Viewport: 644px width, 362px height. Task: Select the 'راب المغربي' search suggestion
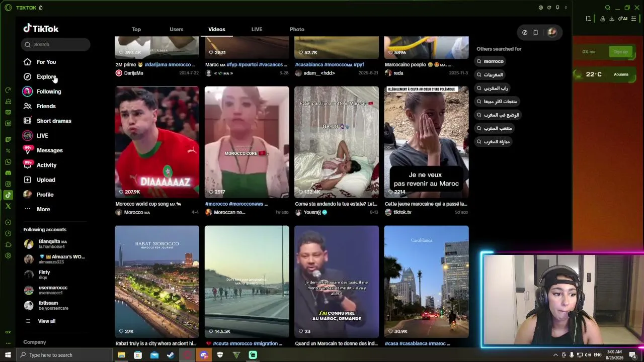click(x=493, y=88)
